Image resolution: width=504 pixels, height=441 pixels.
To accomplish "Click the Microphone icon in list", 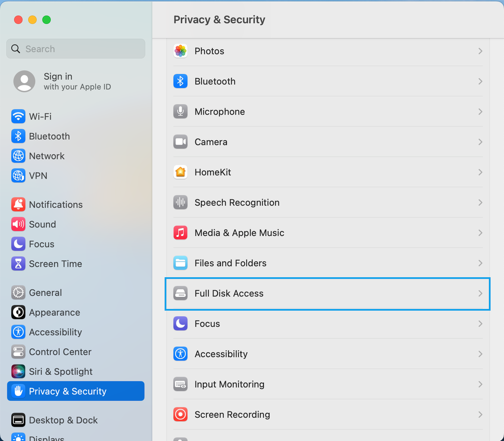I will pyautogui.click(x=181, y=112).
